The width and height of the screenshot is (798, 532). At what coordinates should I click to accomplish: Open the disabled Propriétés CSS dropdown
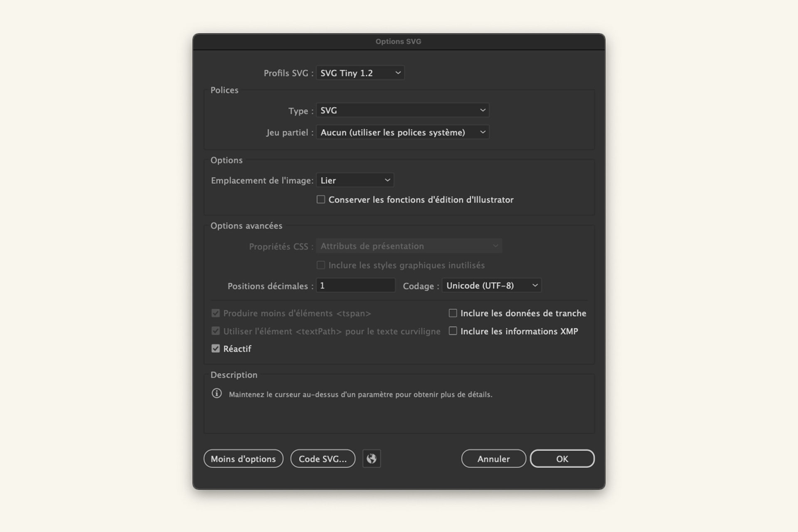(x=409, y=246)
